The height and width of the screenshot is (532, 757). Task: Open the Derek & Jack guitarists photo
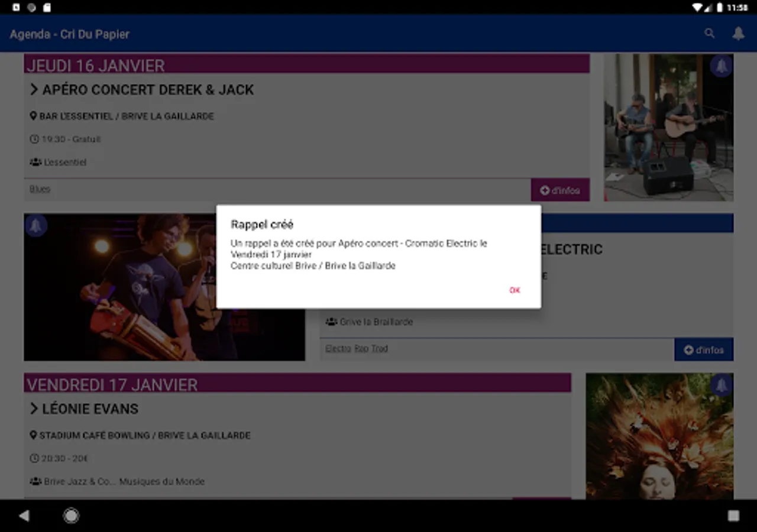(x=668, y=128)
